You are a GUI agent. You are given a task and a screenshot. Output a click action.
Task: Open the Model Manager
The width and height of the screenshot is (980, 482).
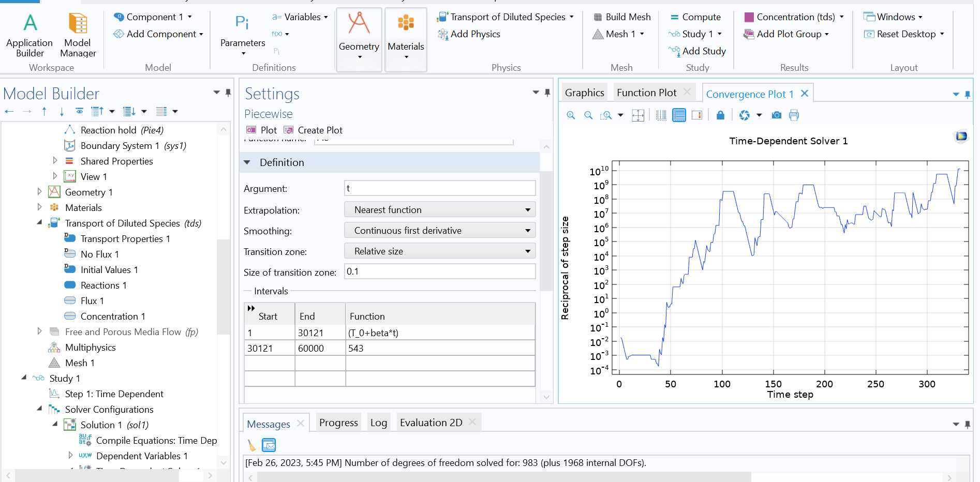78,35
